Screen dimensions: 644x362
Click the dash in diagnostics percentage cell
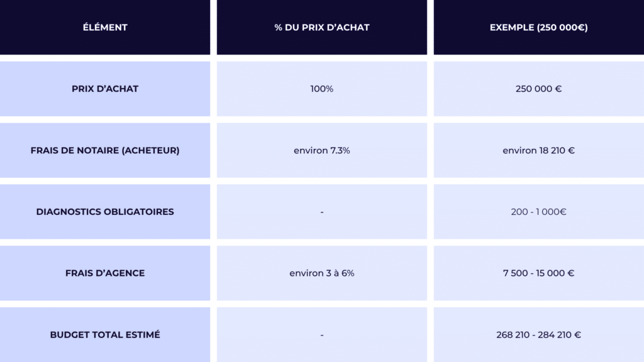322,212
